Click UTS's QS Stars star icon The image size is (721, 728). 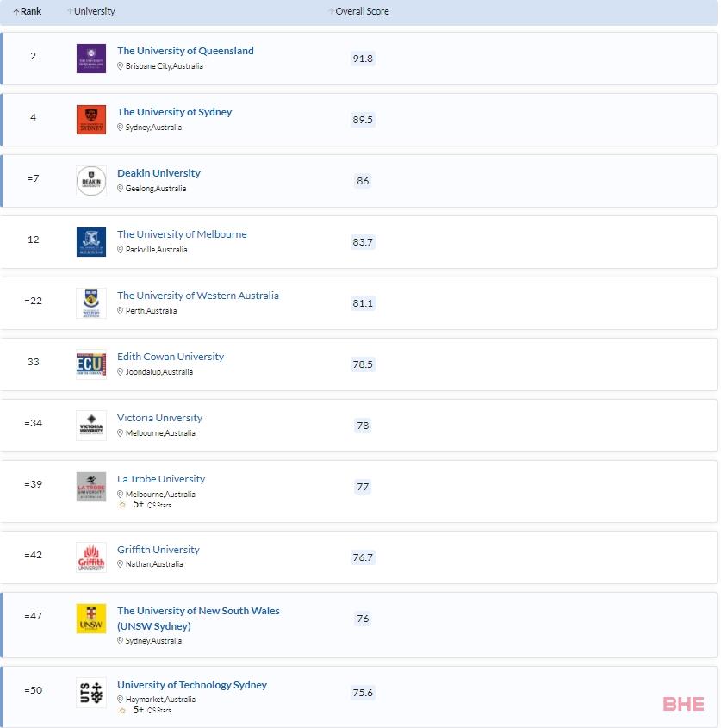(122, 711)
